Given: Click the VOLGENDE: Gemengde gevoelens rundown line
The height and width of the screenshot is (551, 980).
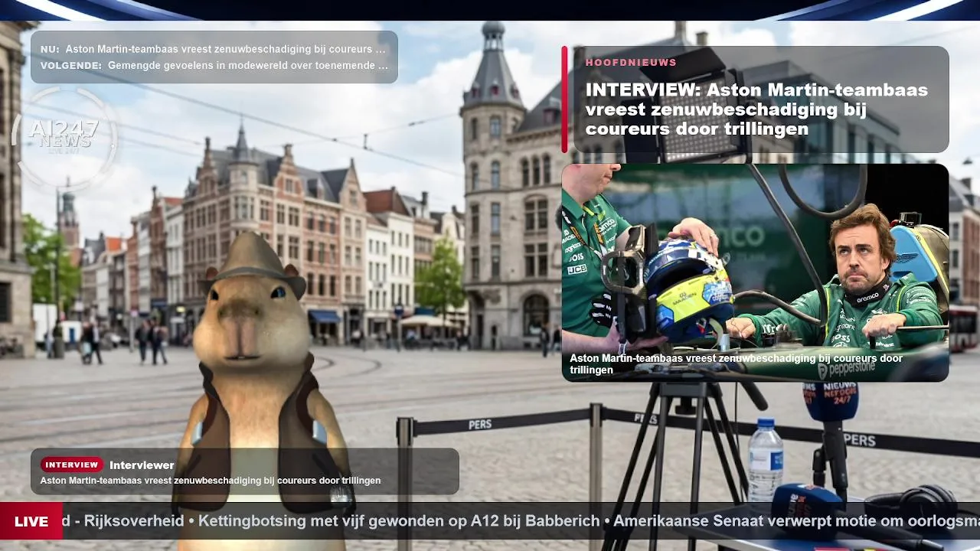Looking at the screenshot, I should [x=214, y=66].
